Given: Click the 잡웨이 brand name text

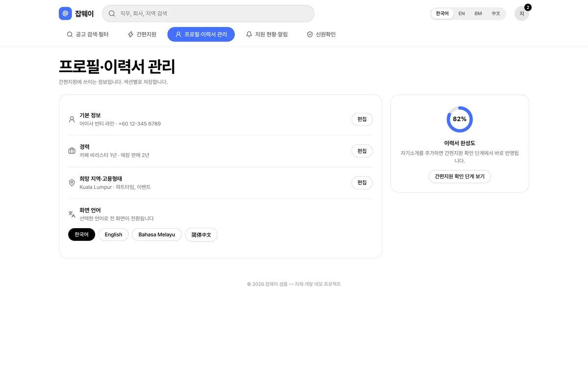Looking at the screenshot, I should click(84, 14).
